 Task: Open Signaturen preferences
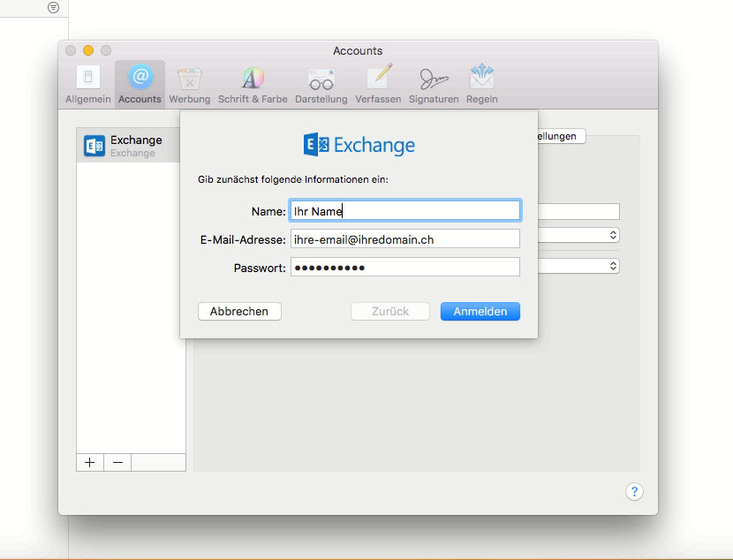(x=434, y=84)
